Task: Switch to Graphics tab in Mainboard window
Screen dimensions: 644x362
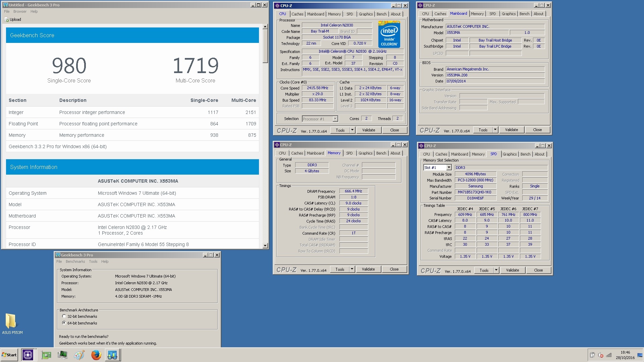Action: pyautogui.click(x=508, y=14)
